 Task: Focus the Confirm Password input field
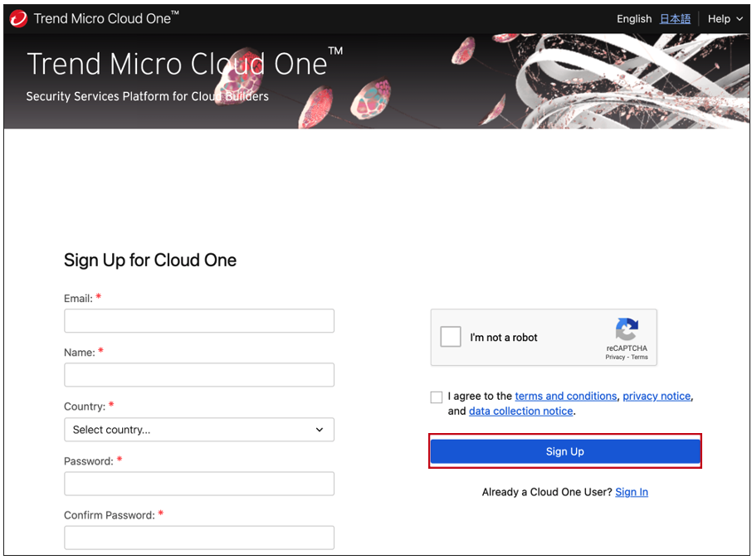(x=199, y=538)
